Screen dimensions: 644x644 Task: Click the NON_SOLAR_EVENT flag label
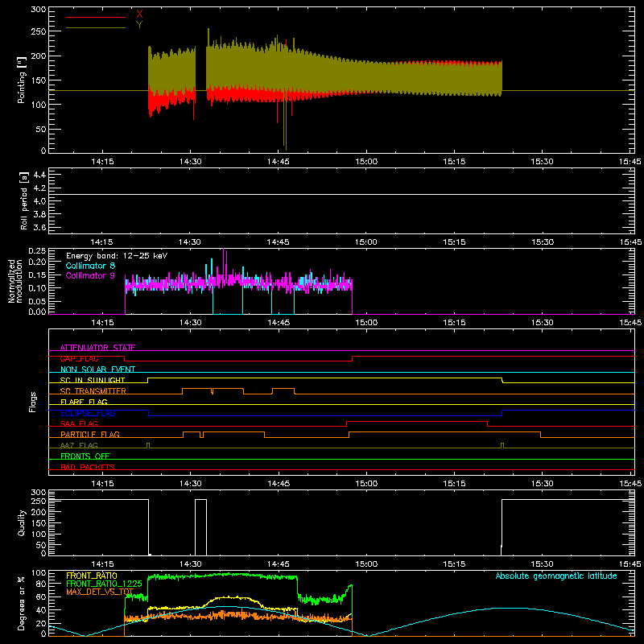(x=97, y=369)
